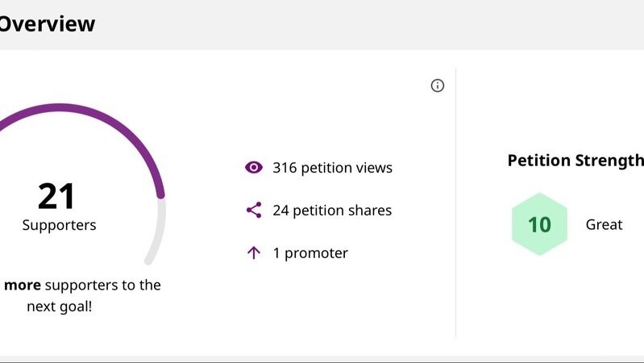Image resolution: width=644 pixels, height=363 pixels.
Task: Click the eye icon for petition views
Action: tap(254, 167)
